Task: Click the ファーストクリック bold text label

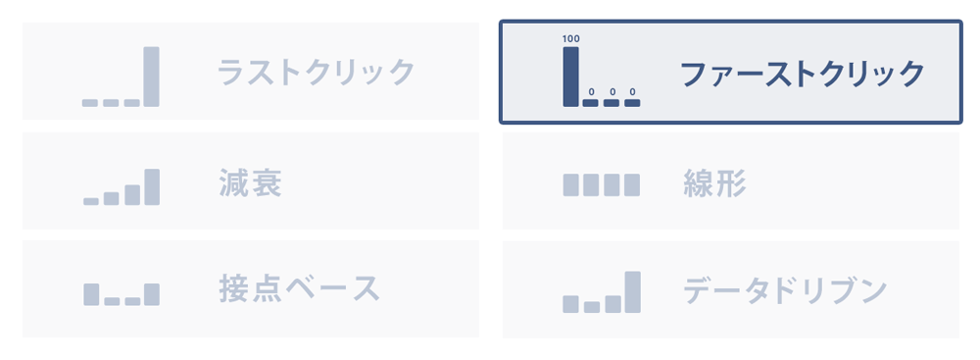Action: (802, 74)
